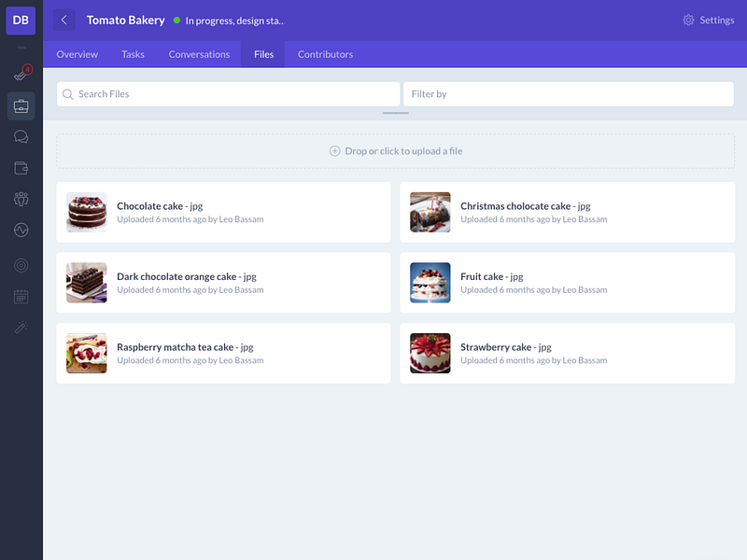
Task: Open the target goals icon in sidebar
Action: (21, 265)
